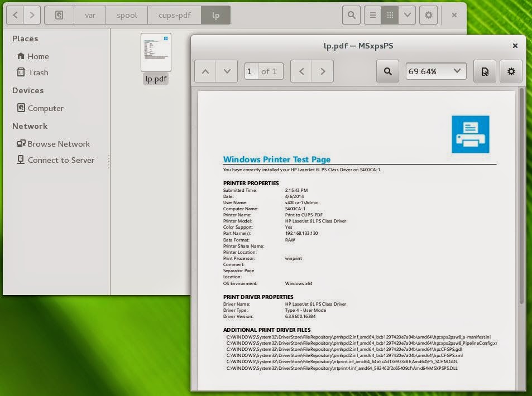Go back in viewer history

pyautogui.click(x=301, y=71)
